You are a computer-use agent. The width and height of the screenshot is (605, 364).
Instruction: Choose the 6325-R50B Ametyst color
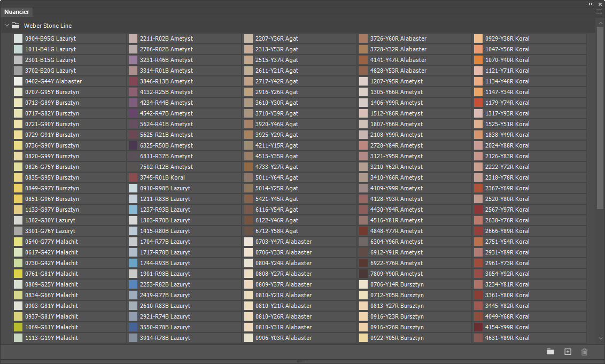click(x=184, y=145)
